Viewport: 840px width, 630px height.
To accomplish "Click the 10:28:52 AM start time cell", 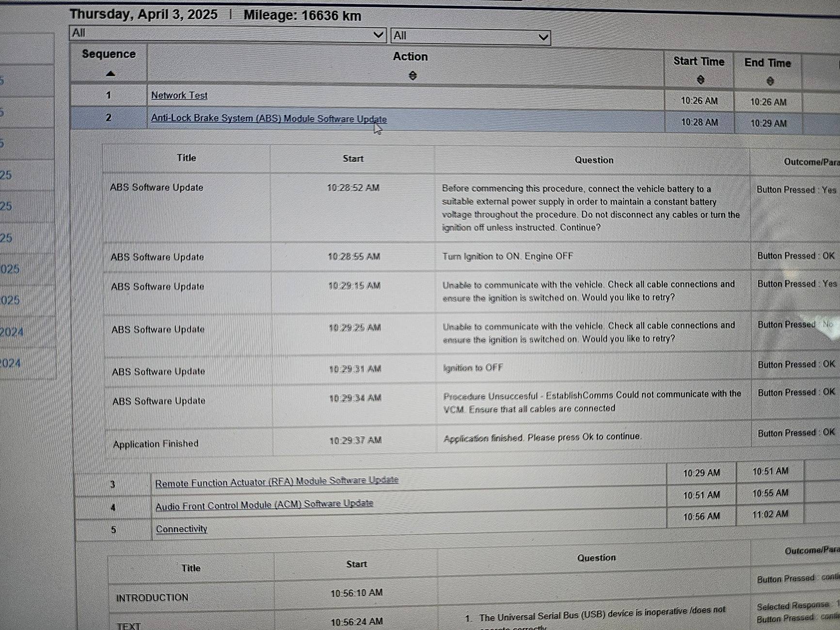I will tap(353, 188).
